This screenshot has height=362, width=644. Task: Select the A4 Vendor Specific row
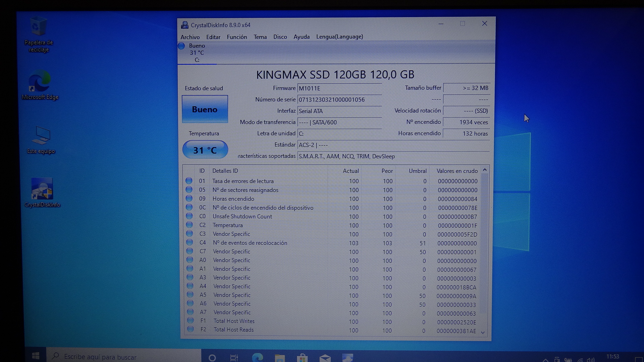[x=332, y=287]
